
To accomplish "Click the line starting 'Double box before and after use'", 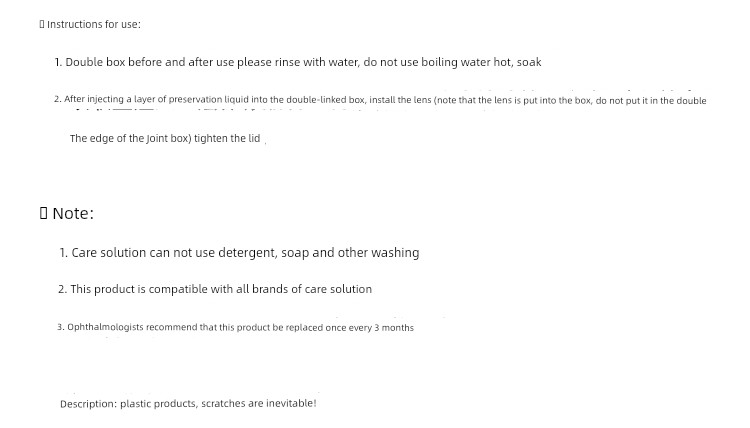I will tap(298, 62).
